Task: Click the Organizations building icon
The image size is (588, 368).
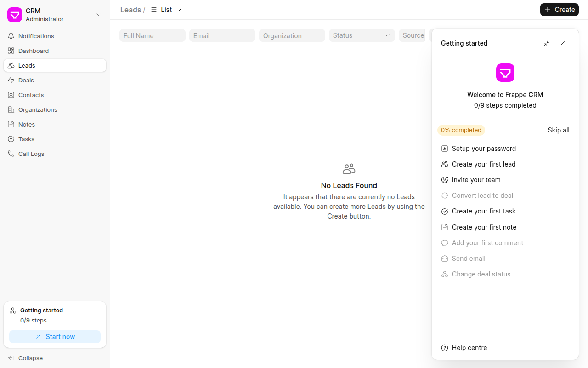Action: 11,109
